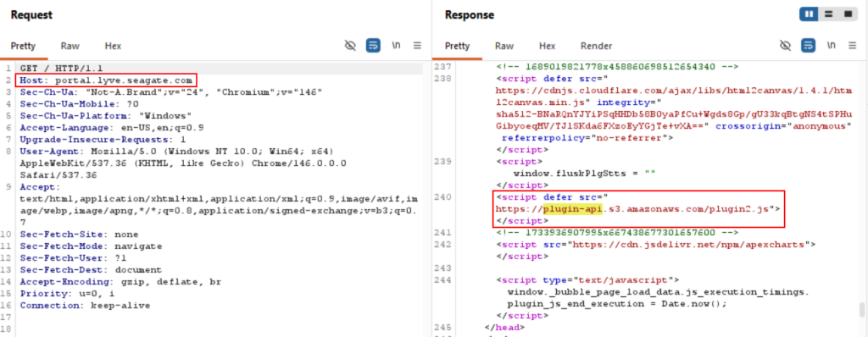Viewport: 868px width, 337px height.
Task: Click the Connection: keep-alive header
Action: (x=86, y=306)
